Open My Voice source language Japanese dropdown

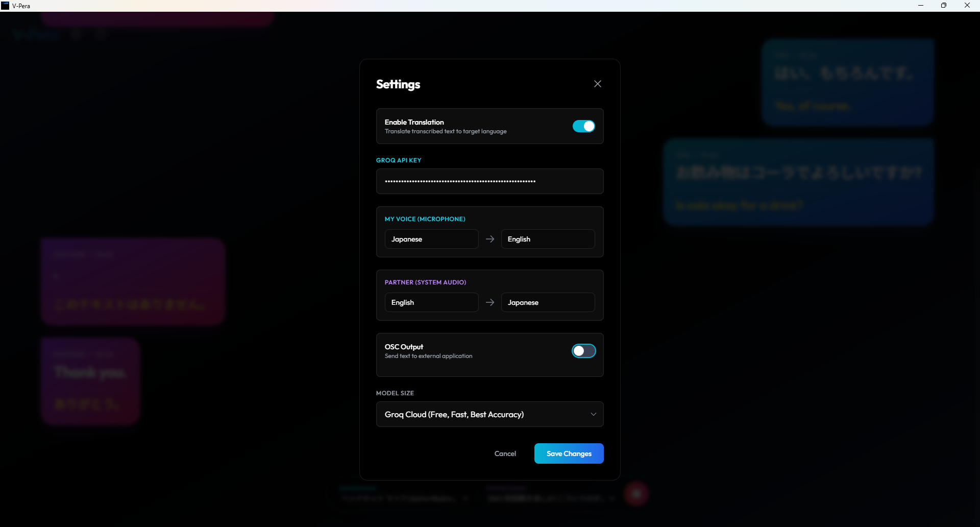click(x=431, y=239)
